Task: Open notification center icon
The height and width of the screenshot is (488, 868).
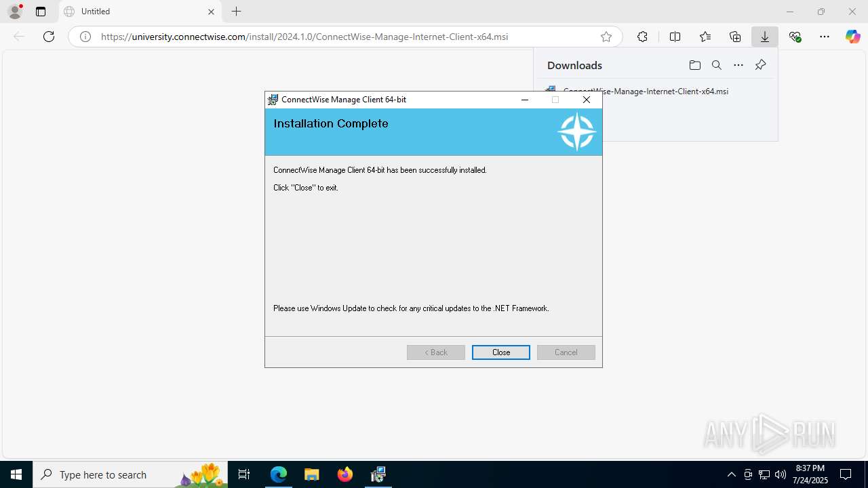Action: click(846, 474)
